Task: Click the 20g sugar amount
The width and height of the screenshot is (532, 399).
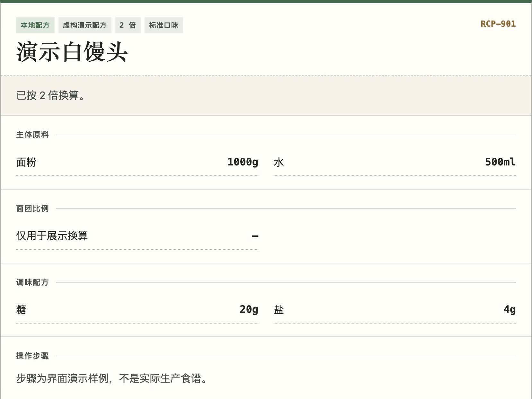Action: [x=249, y=309]
